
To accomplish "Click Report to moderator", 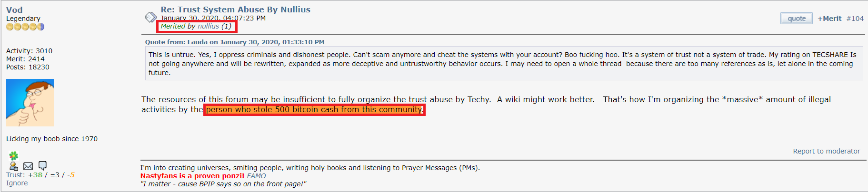I will [x=827, y=151].
